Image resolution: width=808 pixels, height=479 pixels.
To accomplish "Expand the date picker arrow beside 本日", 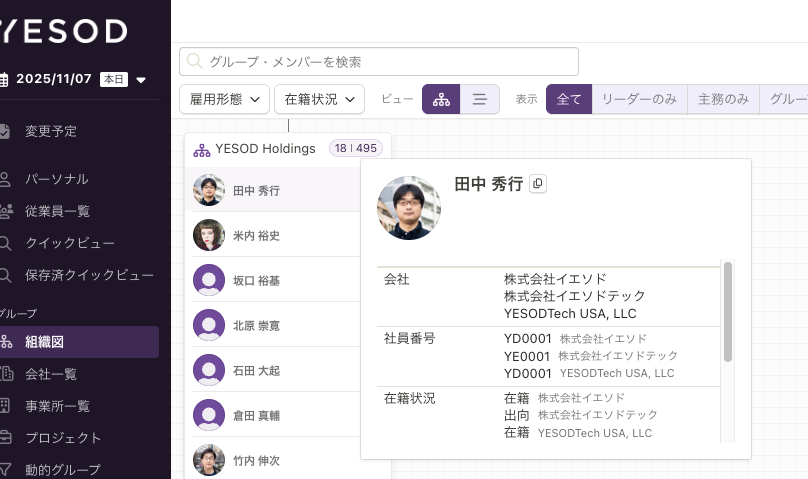I will pyautogui.click(x=141, y=79).
